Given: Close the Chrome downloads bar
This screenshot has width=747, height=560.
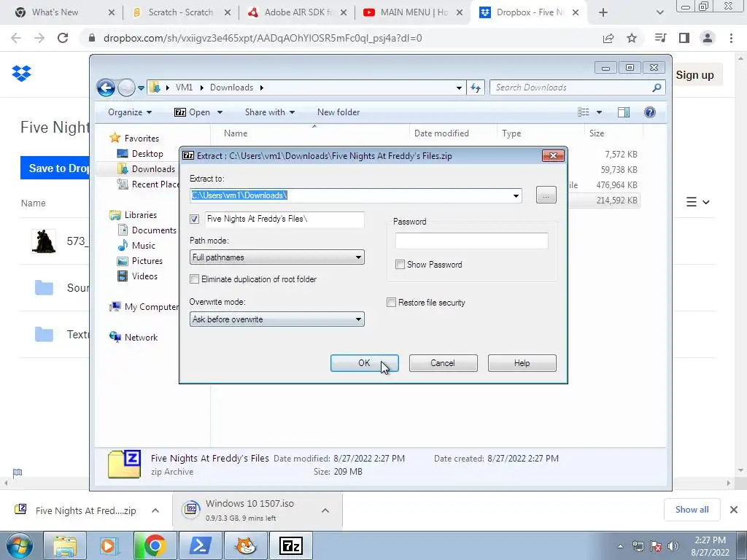Looking at the screenshot, I should [x=734, y=510].
